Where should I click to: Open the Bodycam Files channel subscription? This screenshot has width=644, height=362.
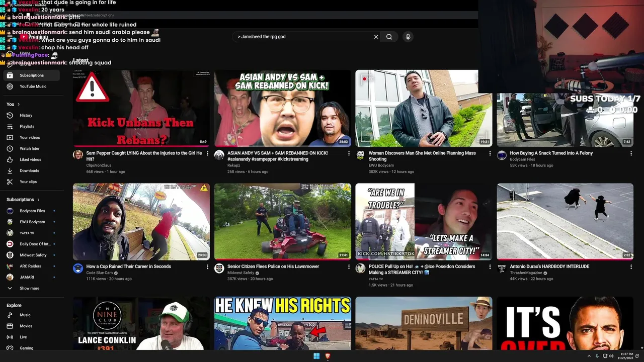tap(31, 211)
